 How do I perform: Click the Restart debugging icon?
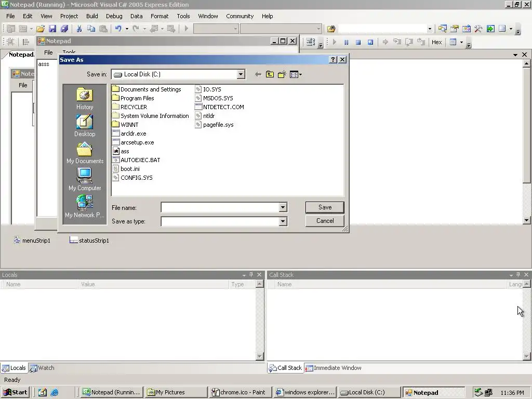370,42
